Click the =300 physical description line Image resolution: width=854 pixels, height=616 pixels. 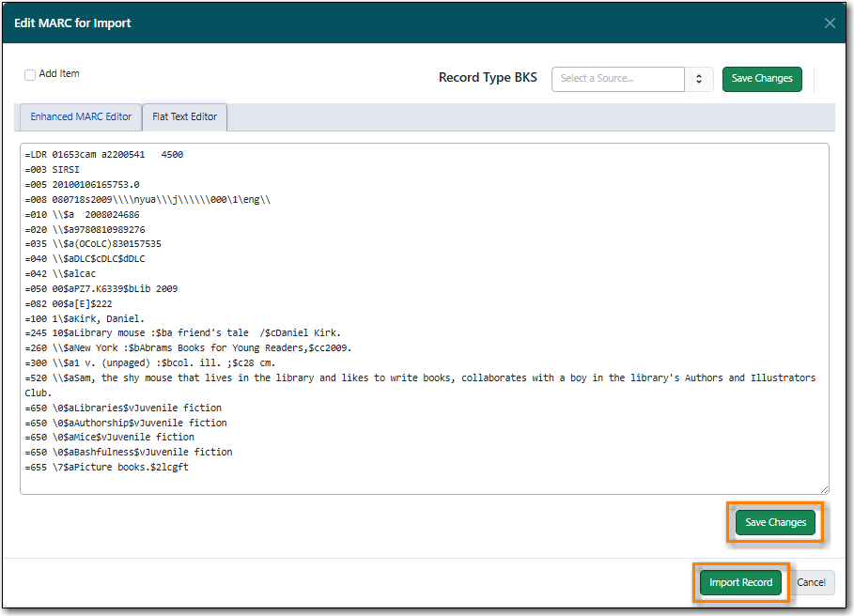(149, 363)
